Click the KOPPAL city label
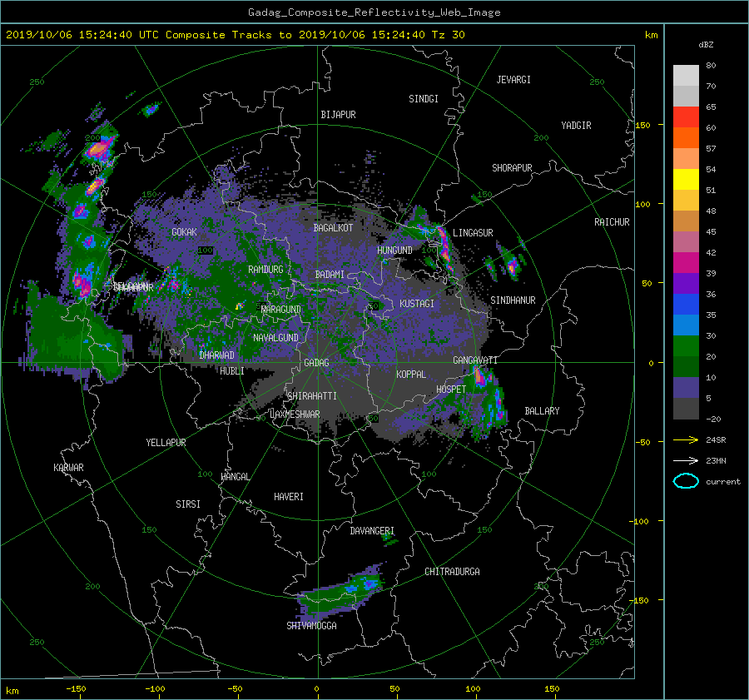Image resolution: width=749 pixels, height=700 pixels. click(411, 374)
